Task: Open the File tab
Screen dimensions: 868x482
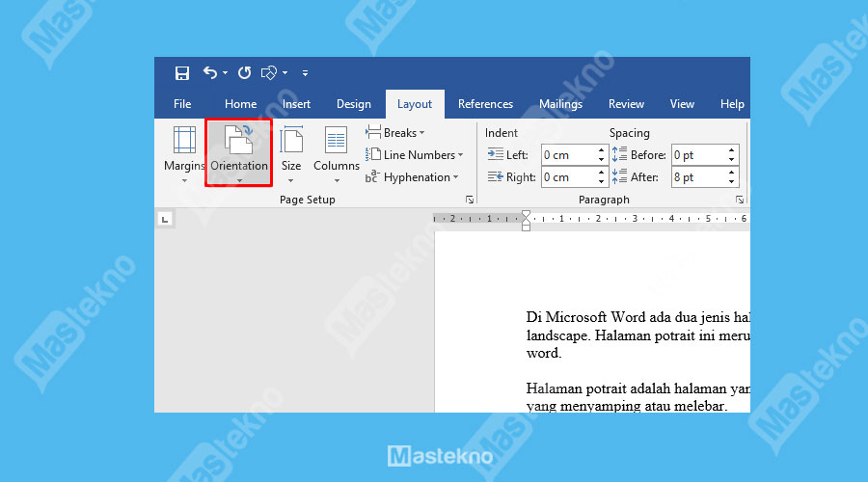Action: click(x=182, y=104)
